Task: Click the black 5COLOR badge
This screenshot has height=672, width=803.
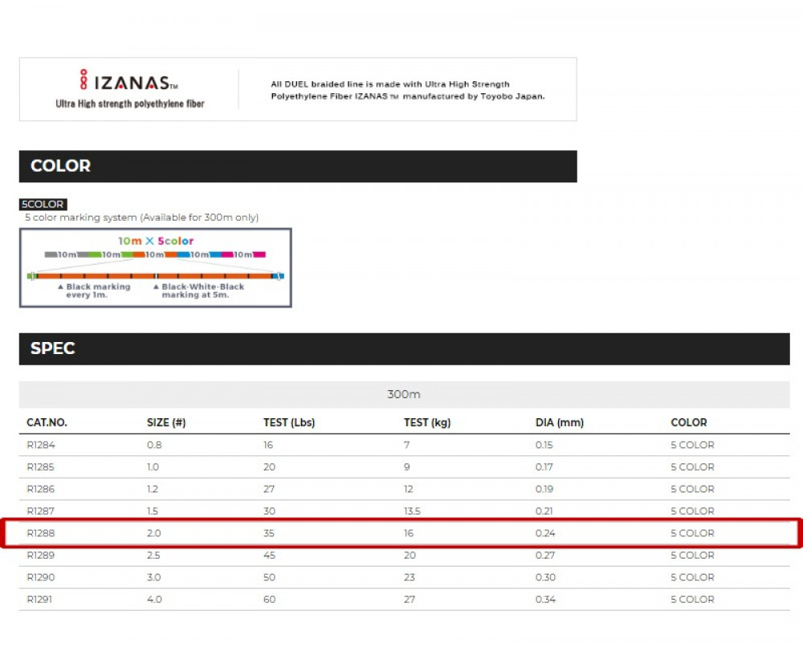Action: pyautogui.click(x=43, y=205)
